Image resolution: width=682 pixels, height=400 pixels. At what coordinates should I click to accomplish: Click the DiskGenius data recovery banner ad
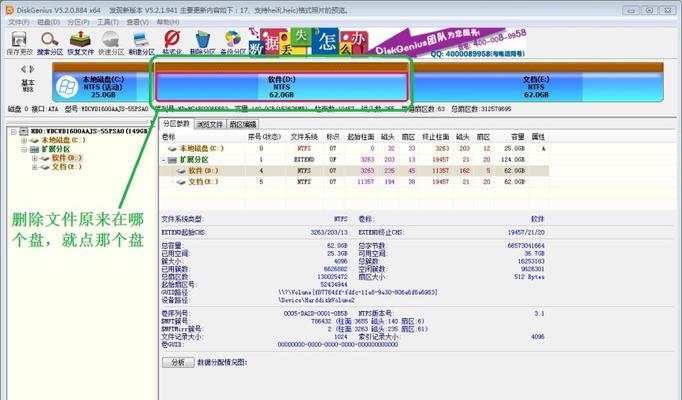(387, 42)
